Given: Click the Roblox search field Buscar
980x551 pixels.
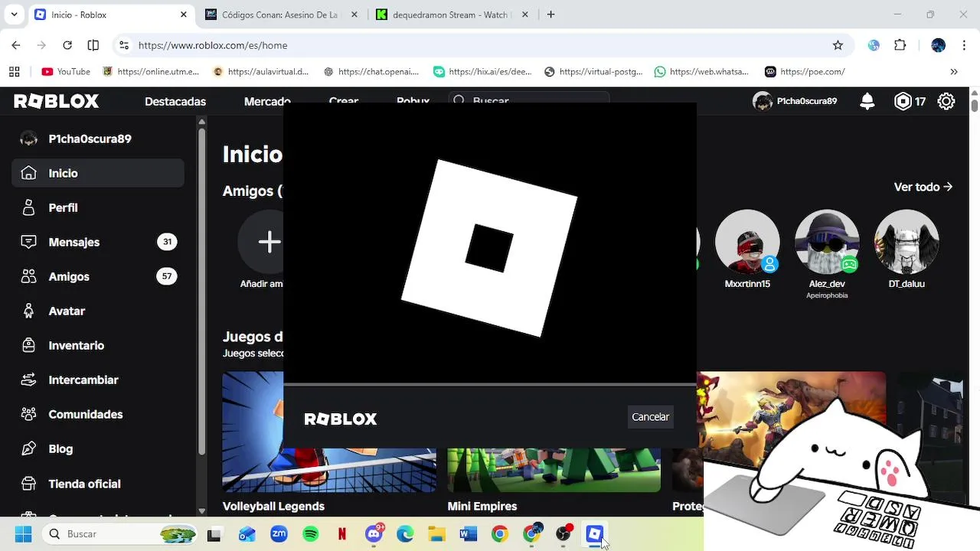Looking at the screenshot, I should click(x=528, y=101).
